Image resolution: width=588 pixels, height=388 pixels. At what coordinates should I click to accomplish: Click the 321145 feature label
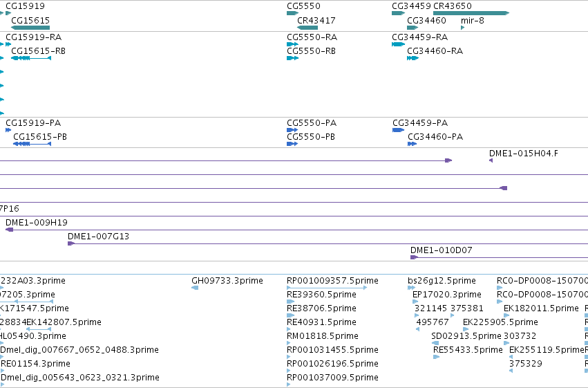pyautogui.click(x=431, y=308)
